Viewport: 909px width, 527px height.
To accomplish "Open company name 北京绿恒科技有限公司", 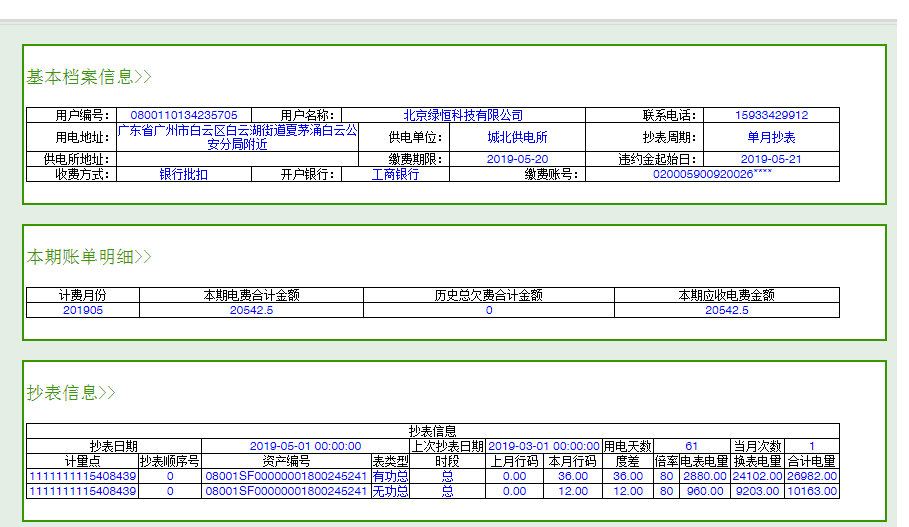I will pos(463,115).
